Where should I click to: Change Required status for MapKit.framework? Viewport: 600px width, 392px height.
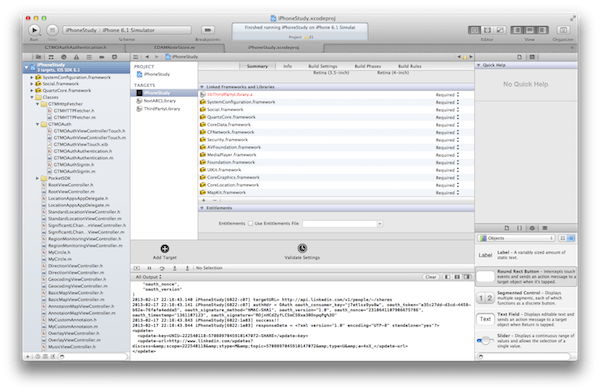[x=447, y=193]
